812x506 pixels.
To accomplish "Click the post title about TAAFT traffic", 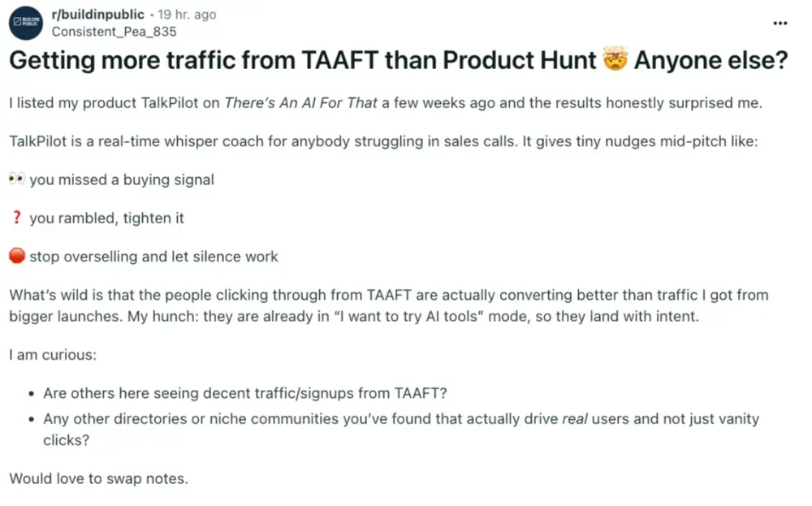I will pos(300,62).
